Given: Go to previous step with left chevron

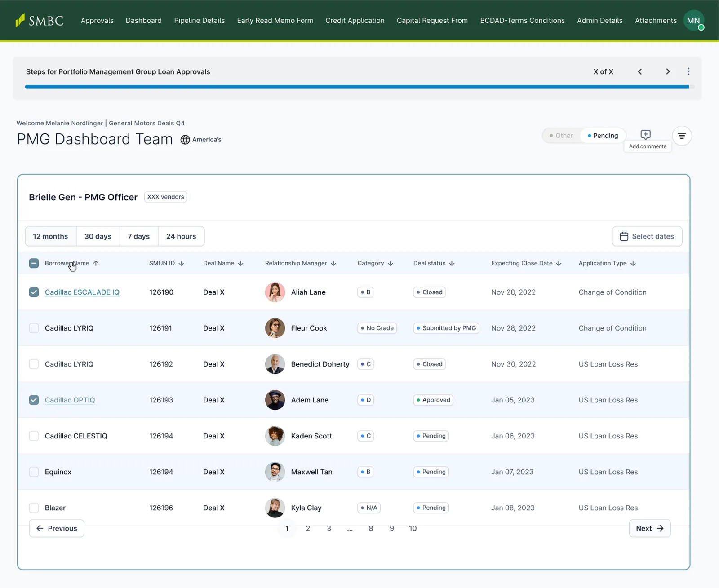Looking at the screenshot, I should (x=640, y=71).
